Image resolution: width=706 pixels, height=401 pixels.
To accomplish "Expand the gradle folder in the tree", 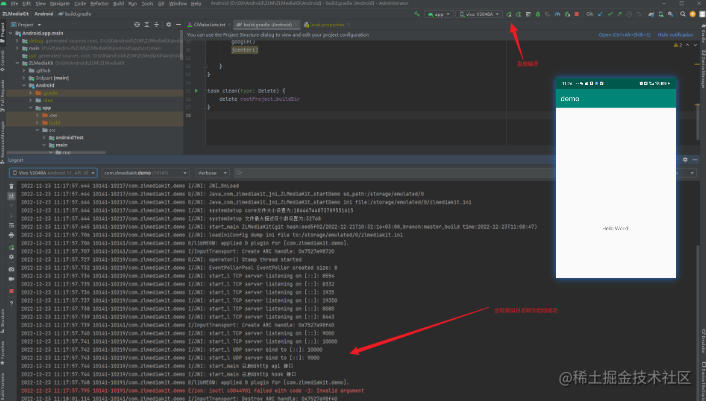I will 31,93.
